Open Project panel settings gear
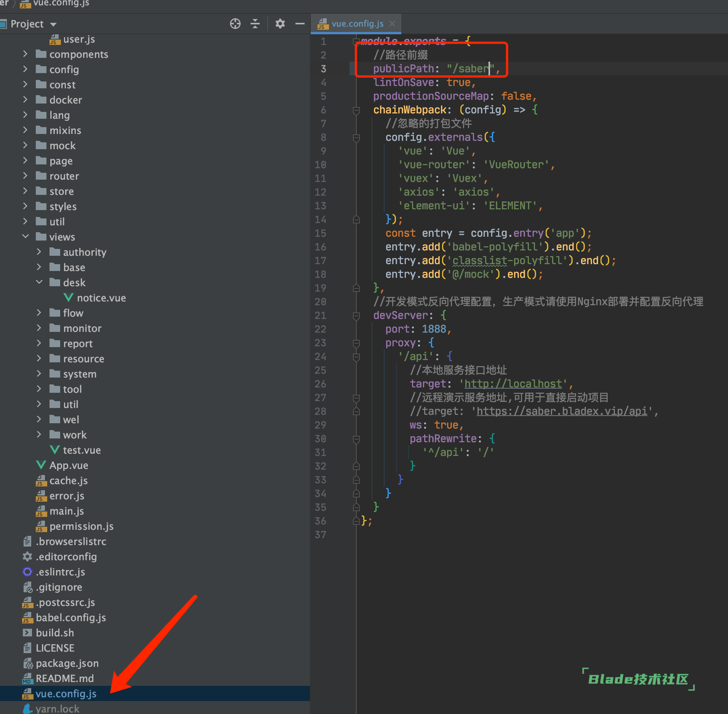 click(280, 24)
